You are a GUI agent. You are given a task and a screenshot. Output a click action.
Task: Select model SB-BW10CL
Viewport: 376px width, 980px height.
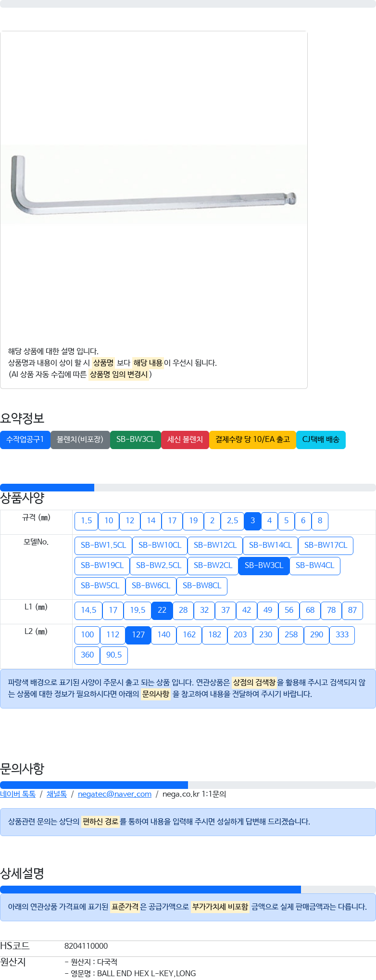coord(160,545)
